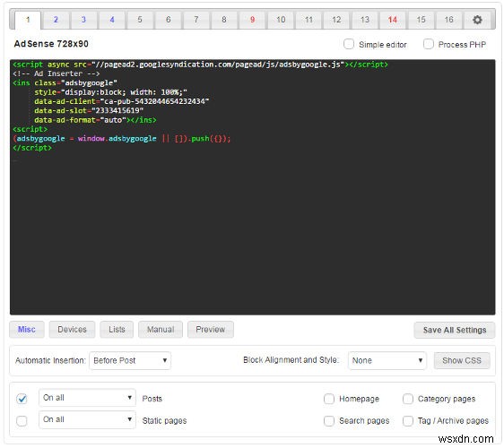Open the Lists settings
Viewport: 504px width, 448px height.
click(117, 330)
